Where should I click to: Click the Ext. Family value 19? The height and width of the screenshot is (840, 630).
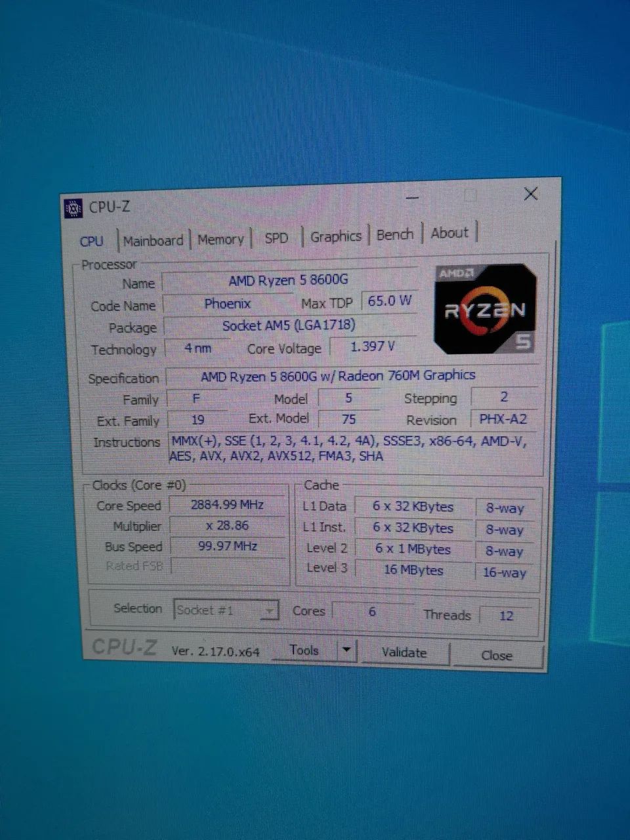[198, 420]
